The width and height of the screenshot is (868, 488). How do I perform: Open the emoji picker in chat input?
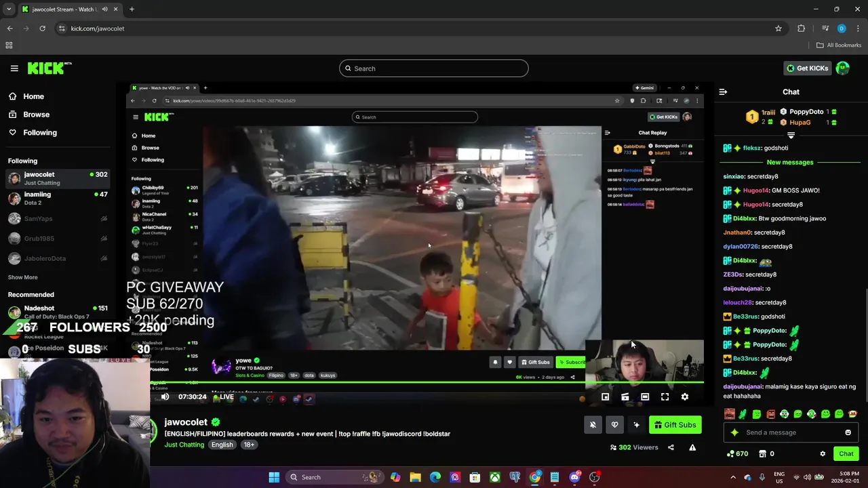pos(848,432)
